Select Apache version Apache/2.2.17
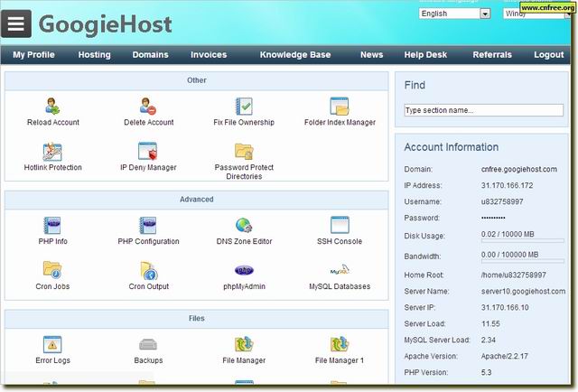 pyautogui.click(x=504, y=356)
